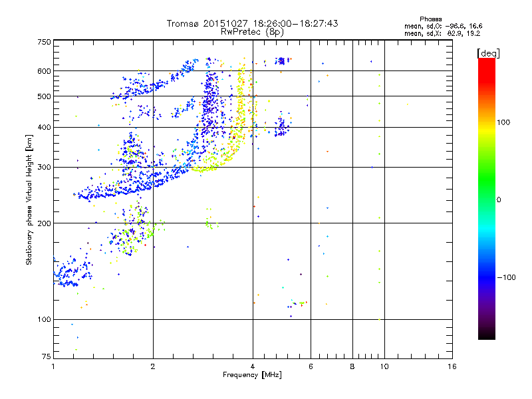532x399 pixels.
Task: Click the y-axis tick label '400'
Action: 44,128
